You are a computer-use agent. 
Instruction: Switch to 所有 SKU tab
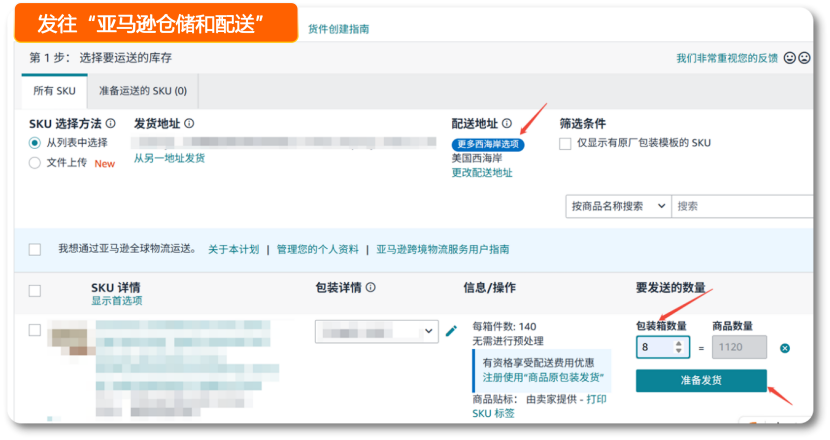point(55,91)
